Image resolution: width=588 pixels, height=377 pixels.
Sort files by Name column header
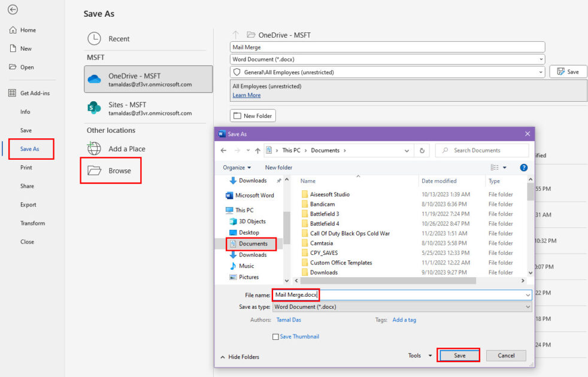tap(308, 181)
